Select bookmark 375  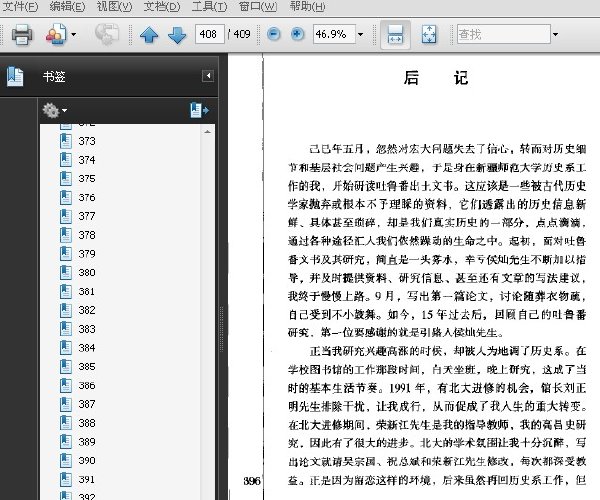click(x=87, y=179)
